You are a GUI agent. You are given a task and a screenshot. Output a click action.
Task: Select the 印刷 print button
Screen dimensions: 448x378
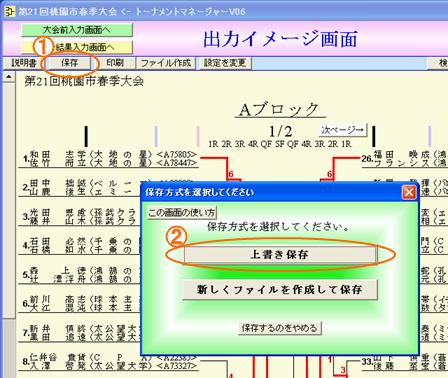coord(114,63)
